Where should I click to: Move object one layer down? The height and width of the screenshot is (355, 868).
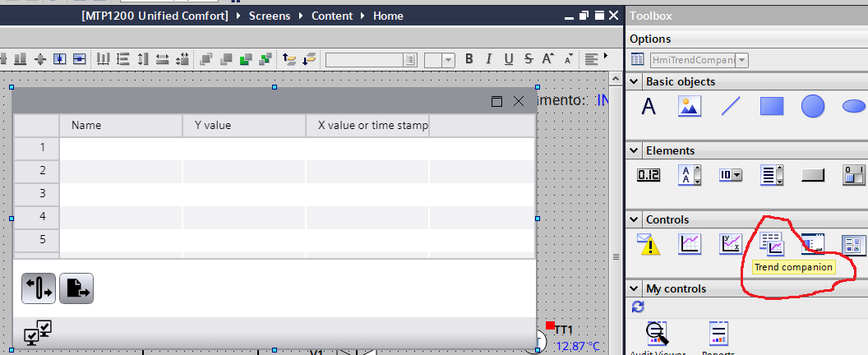click(309, 58)
